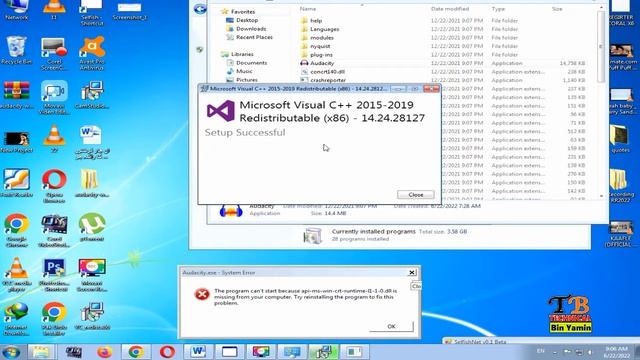The image size is (640, 360).
Task: Activate the SelfishNet v0.1 Beta window title
Action: tap(480, 342)
